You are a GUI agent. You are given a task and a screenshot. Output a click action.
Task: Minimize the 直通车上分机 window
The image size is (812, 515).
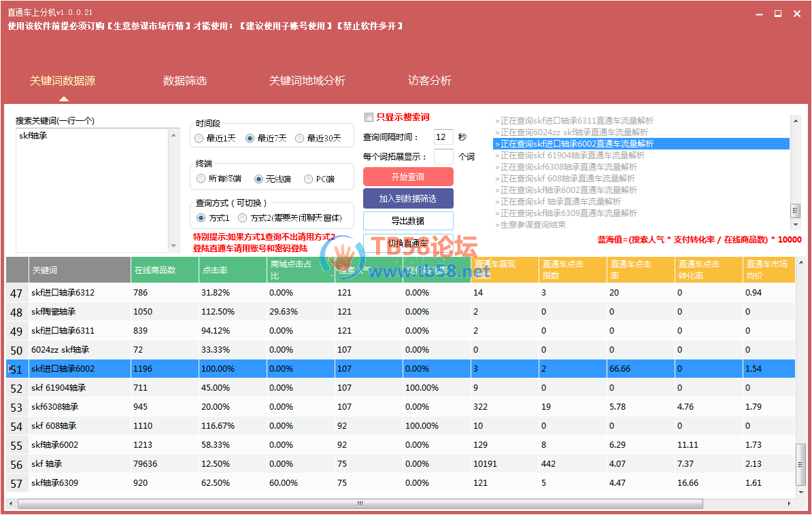[x=759, y=14]
